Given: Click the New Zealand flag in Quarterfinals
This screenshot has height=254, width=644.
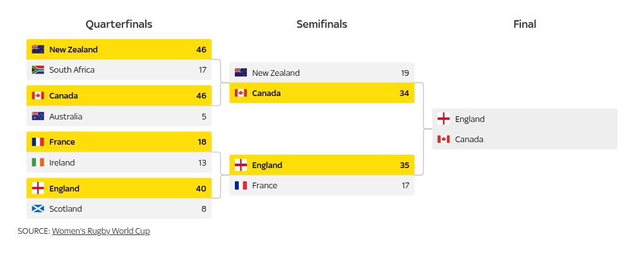Looking at the screenshot, I should [x=38, y=49].
